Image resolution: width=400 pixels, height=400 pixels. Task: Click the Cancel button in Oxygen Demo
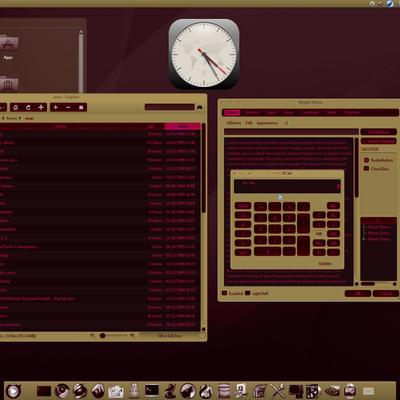coord(386,294)
